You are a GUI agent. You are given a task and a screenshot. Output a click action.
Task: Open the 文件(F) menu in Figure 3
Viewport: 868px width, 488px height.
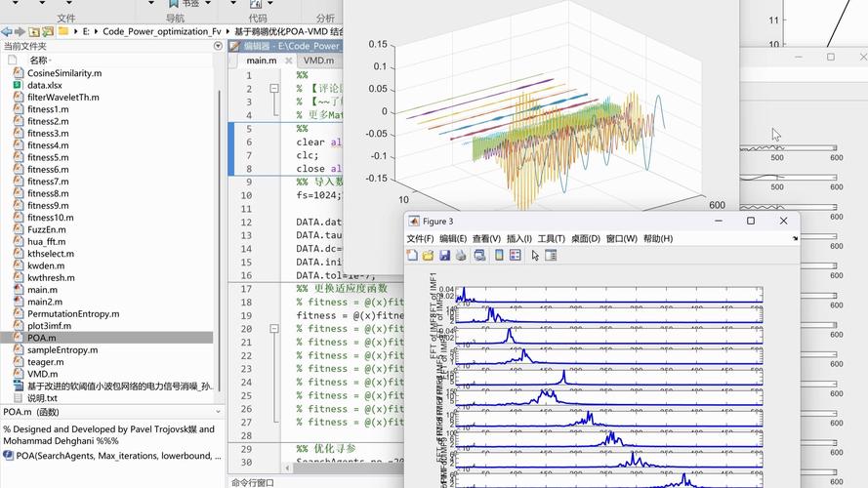tap(420, 239)
